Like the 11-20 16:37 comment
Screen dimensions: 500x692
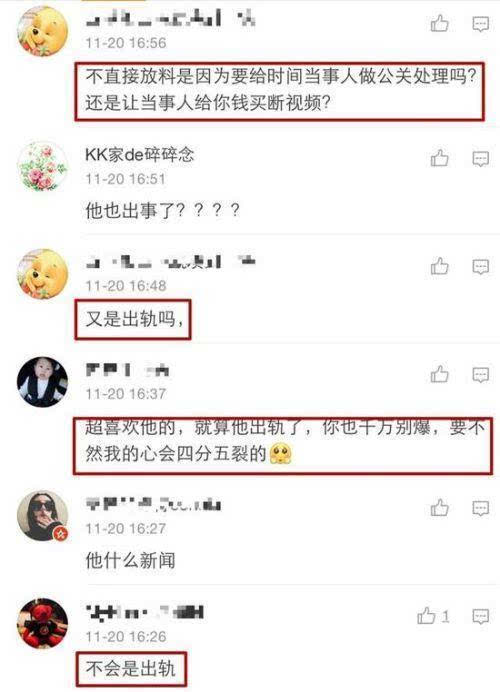click(440, 374)
